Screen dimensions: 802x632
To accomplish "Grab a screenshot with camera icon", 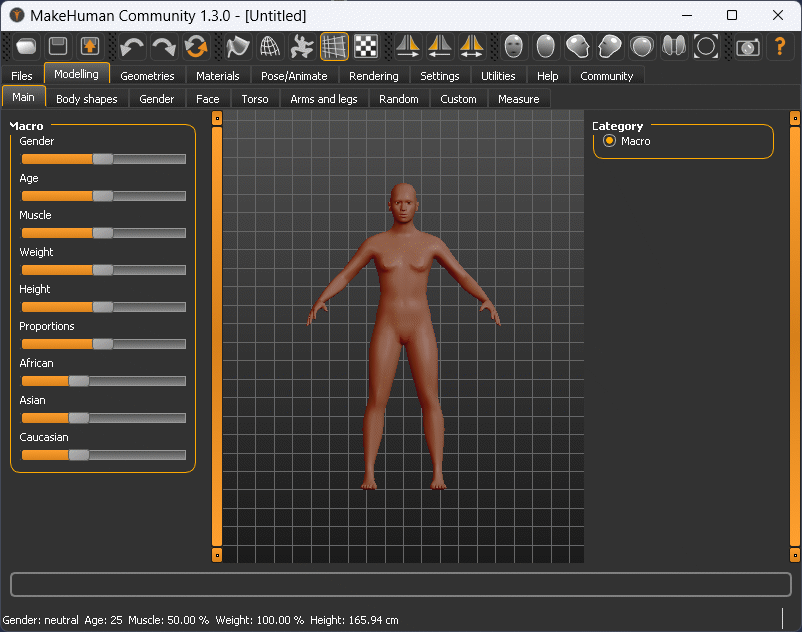I will [x=748, y=47].
